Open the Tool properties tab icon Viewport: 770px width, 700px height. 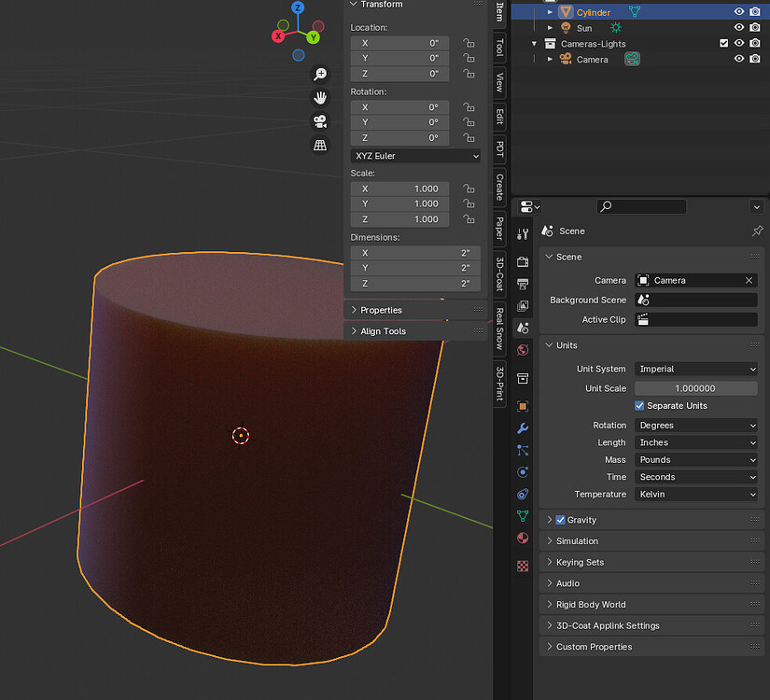click(523, 234)
